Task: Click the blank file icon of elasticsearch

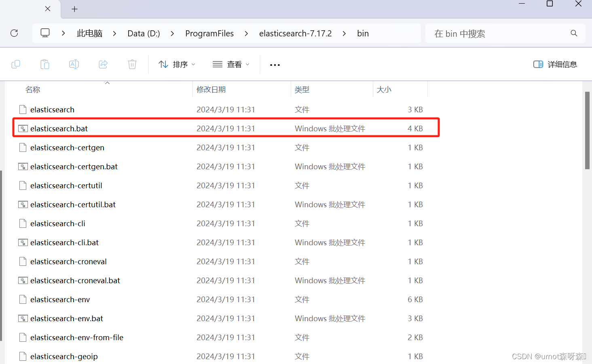Action: (23, 109)
